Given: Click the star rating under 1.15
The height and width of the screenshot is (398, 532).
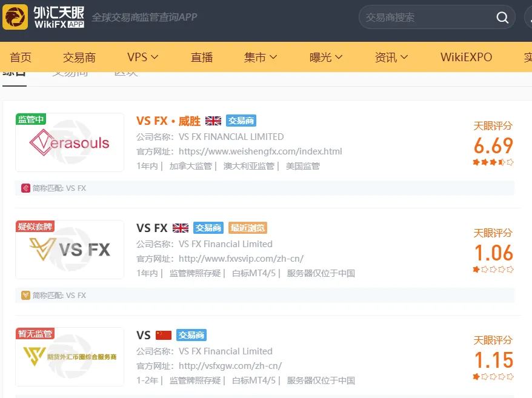Looking at the screenshot, I should pos(493,377).
